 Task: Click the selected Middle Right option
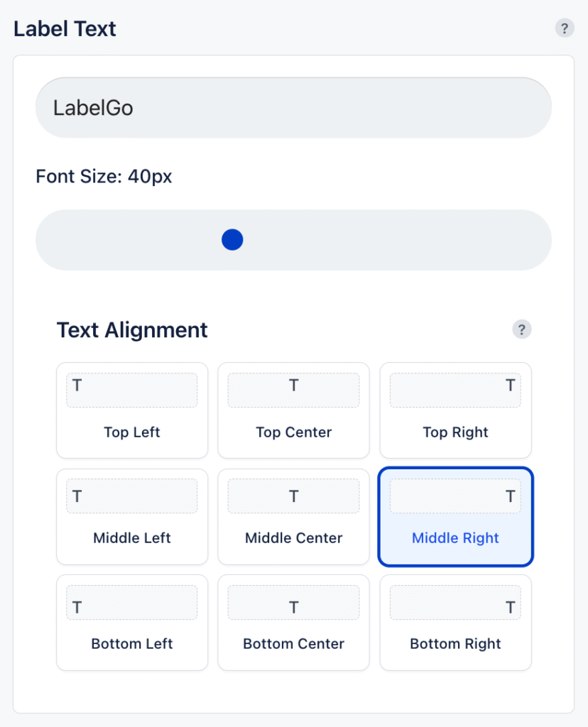click(x=455, y=516)
